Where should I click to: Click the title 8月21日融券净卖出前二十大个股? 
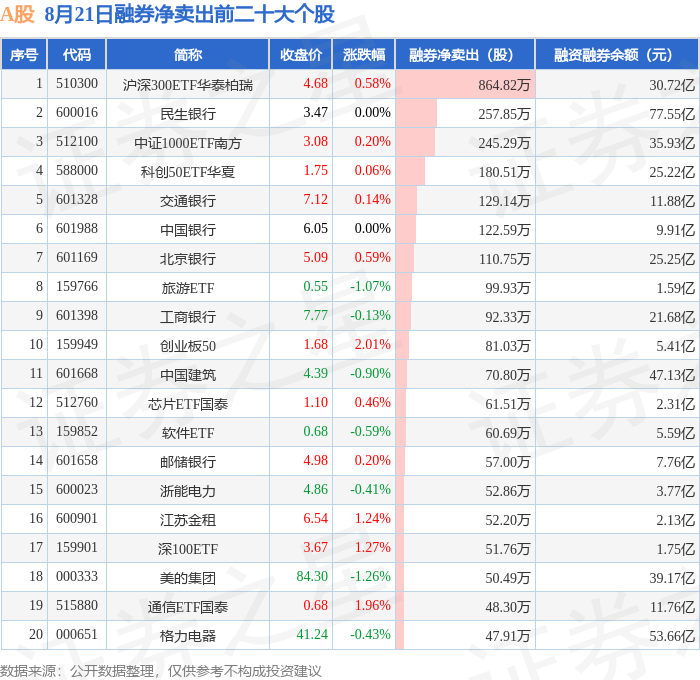(x=189, y=14)
